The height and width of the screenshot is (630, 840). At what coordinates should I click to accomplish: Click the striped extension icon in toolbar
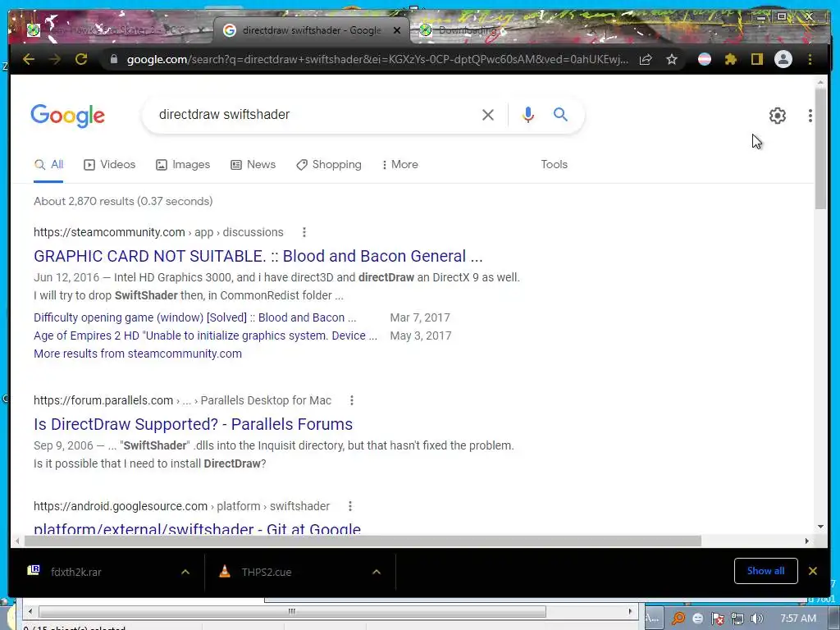pyautogui.click(x=705, y=59)
